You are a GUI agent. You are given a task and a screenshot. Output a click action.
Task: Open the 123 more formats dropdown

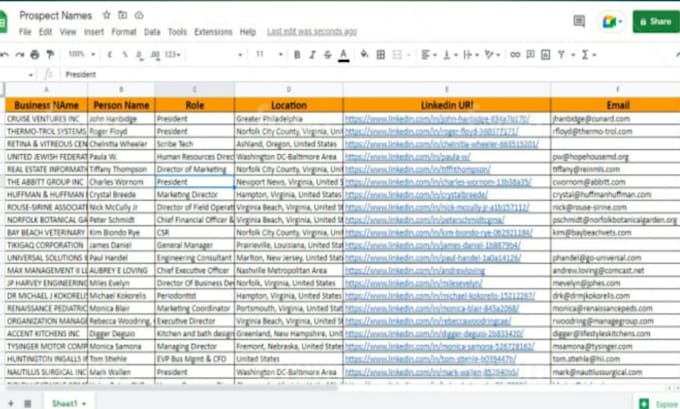tap(173, 55)
